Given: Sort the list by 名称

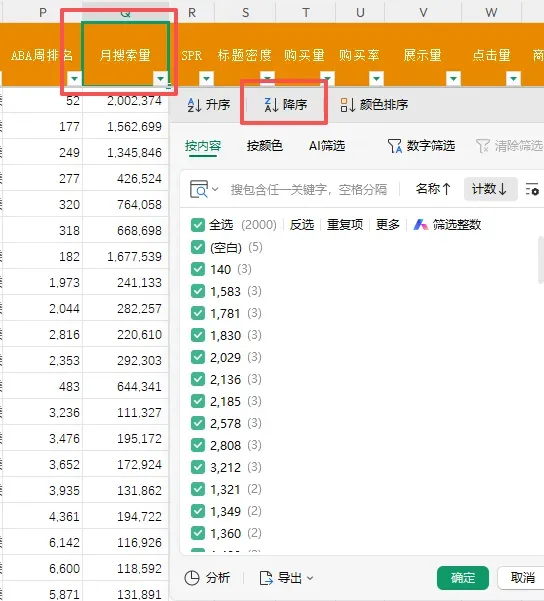Looking at the screenshot, I should coord(433,189).
